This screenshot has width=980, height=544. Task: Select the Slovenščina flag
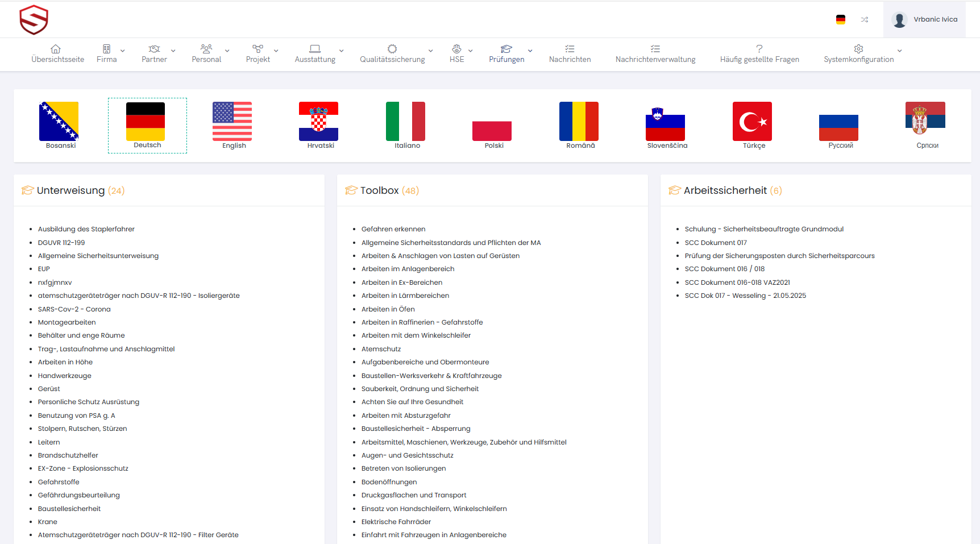665,125
